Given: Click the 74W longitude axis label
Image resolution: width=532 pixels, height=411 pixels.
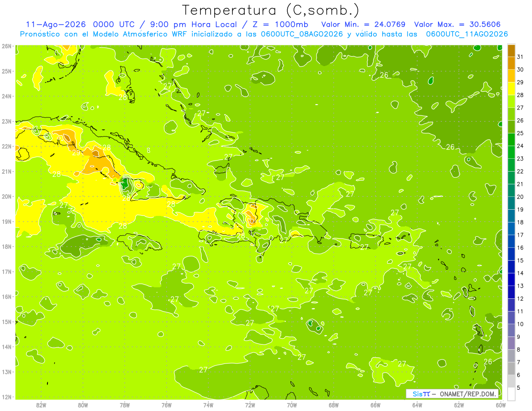Looking at the screenshot, I should click(208, 405).
